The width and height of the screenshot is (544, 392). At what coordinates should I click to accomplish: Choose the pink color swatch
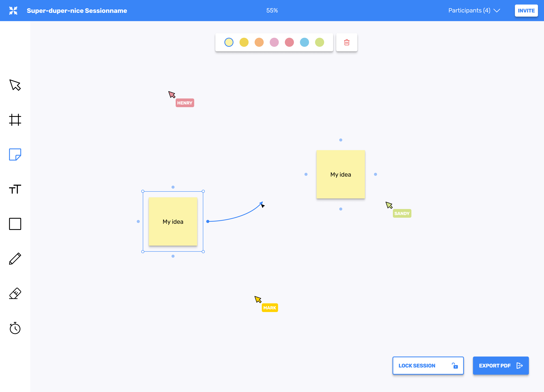tap(274, 42)
